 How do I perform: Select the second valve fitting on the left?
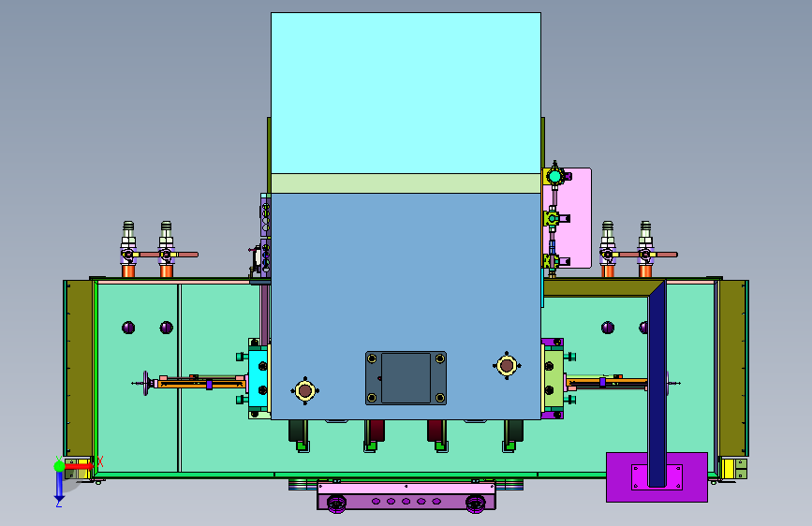(x=166, y=249)
